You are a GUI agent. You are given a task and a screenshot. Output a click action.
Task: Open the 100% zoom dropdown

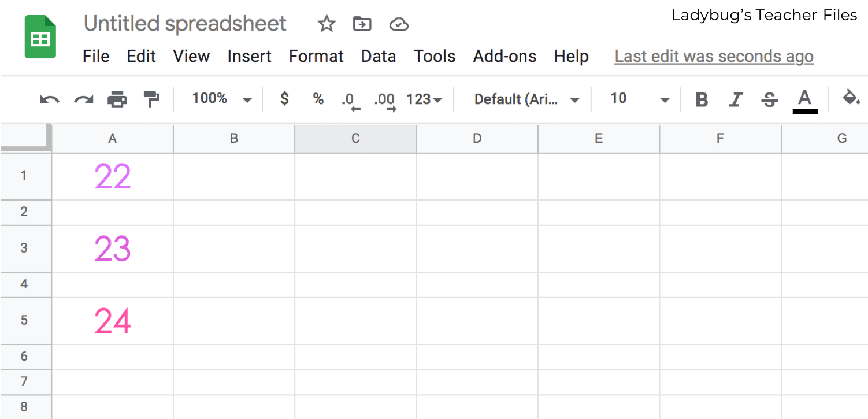click(x=222, y=99)
